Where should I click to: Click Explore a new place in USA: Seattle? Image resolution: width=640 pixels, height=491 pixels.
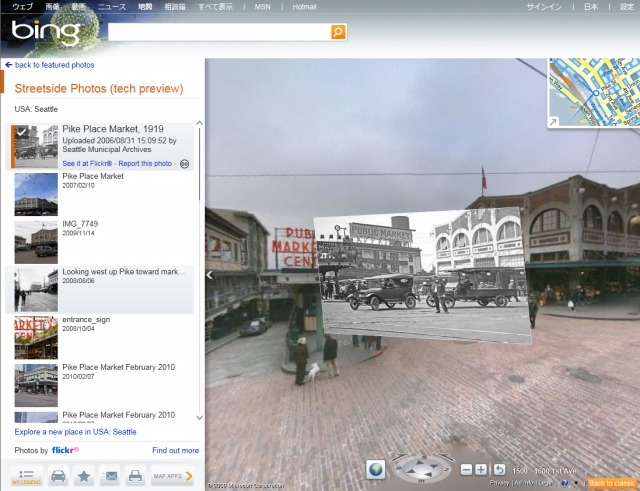coord(76,432)
